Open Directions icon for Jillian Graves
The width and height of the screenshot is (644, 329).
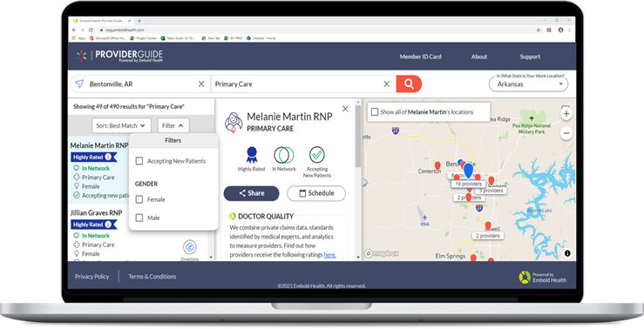pos(189,247)
